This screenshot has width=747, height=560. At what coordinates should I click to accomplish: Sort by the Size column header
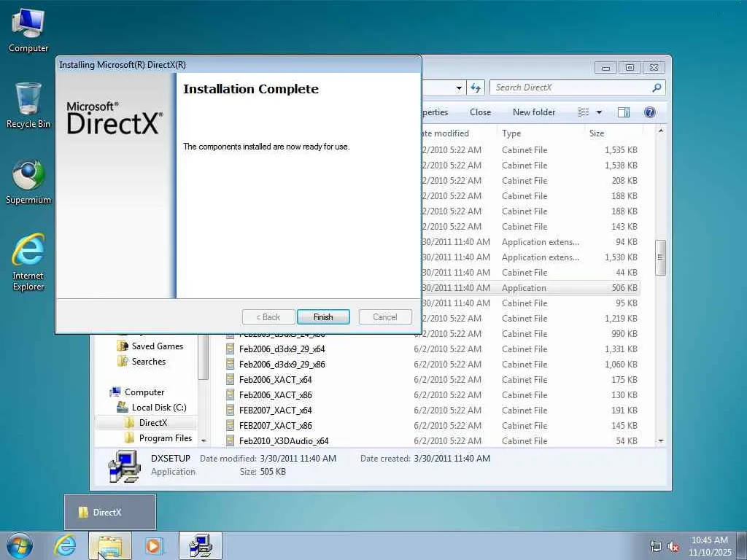(x=613, y=133)
